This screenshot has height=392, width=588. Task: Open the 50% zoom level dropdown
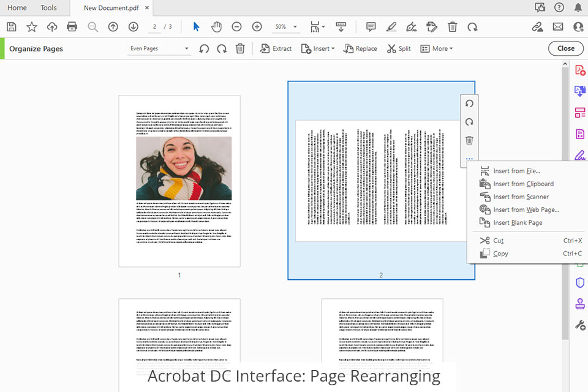pyautogui.click(x=286, y=26)
